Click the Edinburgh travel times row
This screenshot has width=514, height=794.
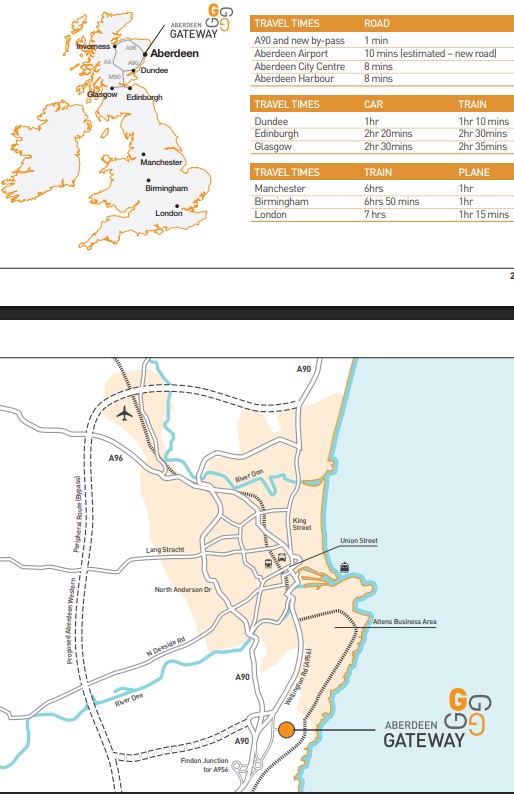(382, 134)
